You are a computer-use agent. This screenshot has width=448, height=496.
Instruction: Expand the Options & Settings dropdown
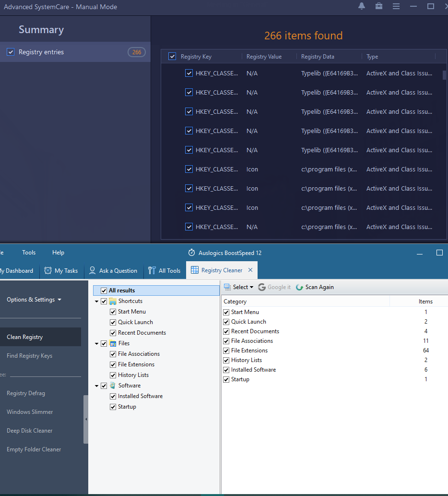coord(34,300)
